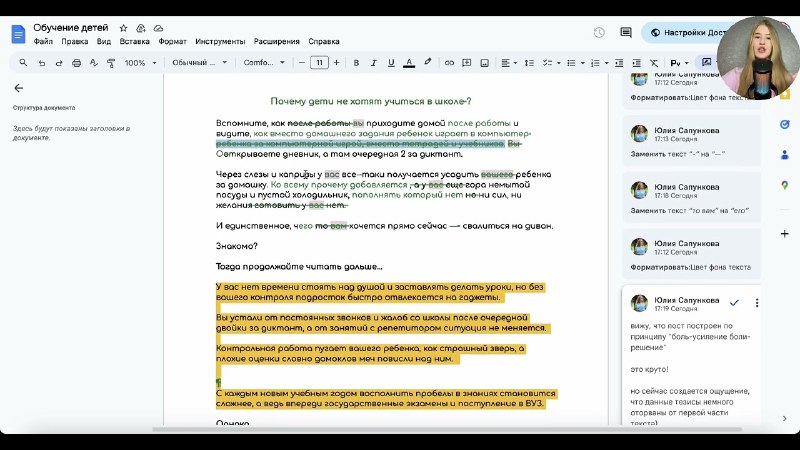Open Google Maps in side panel

[785, 185]
